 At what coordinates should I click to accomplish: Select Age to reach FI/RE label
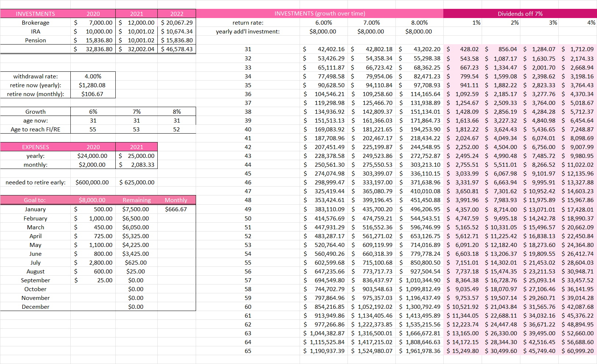tap(35, 129)
